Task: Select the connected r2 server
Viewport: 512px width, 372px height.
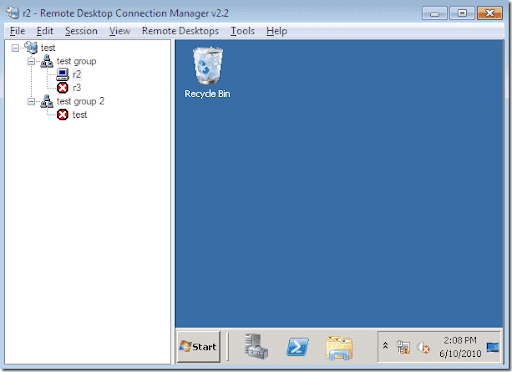Action: [77, 74]
